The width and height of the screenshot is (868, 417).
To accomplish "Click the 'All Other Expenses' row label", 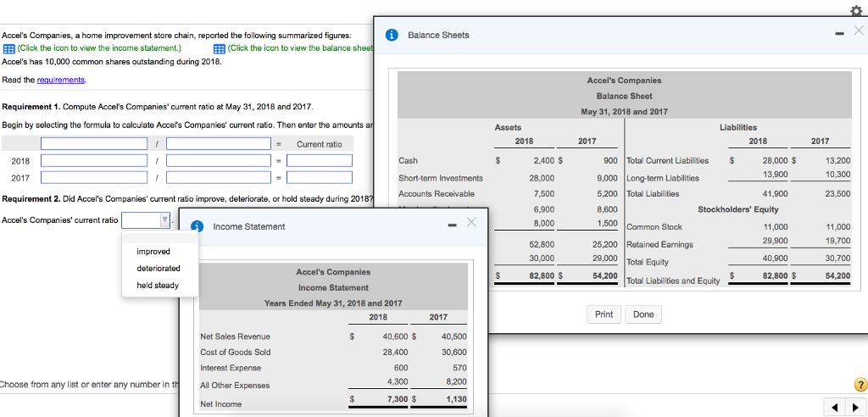I will (x=236, y=386).
